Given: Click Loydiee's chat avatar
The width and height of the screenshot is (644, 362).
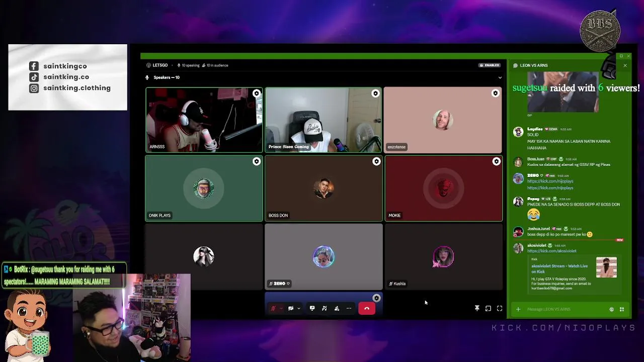Looking at the screenshot, I should 518,132.
